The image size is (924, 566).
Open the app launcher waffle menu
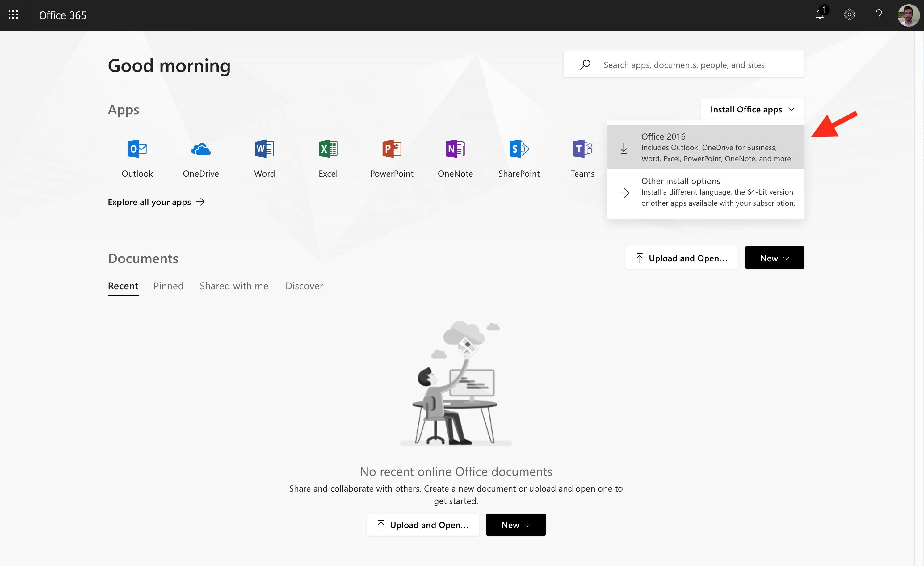click(14, 15)
